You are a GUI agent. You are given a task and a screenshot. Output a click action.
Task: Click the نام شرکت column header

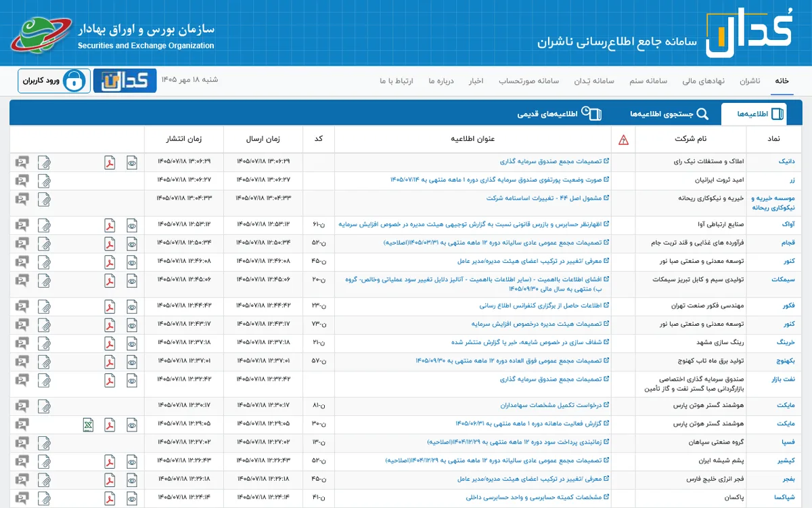[x=690, y=139]
